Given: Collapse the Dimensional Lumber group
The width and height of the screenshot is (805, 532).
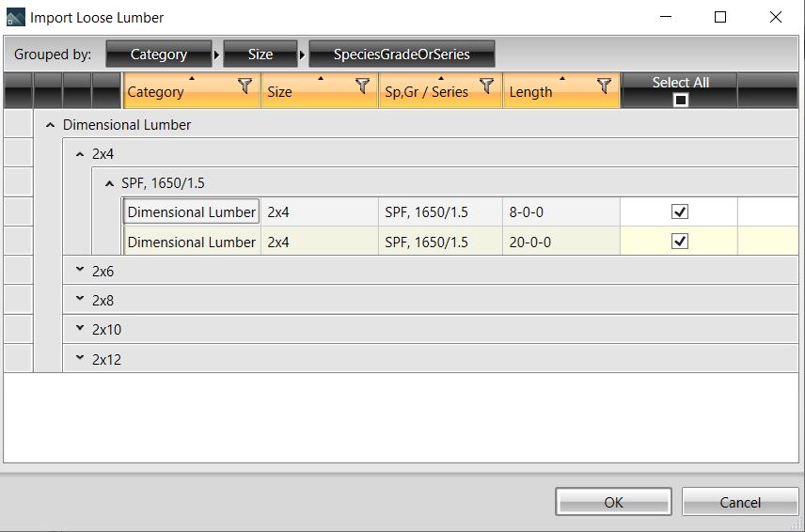Looking at the screenshot, I should (x=51, y=125).
